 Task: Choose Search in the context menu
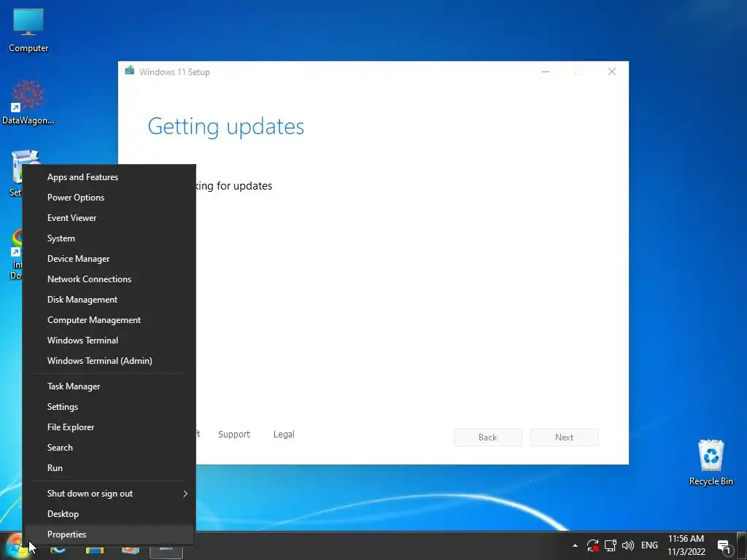109,448
